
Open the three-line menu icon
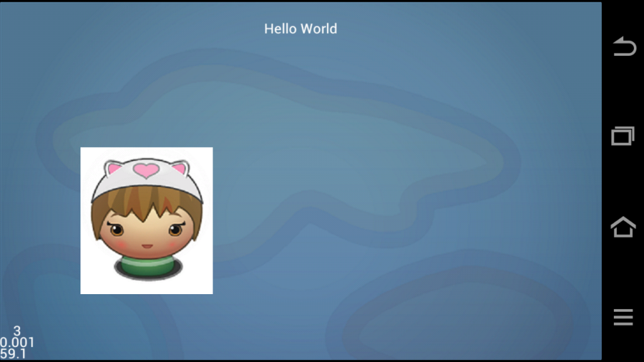[623, 317]
